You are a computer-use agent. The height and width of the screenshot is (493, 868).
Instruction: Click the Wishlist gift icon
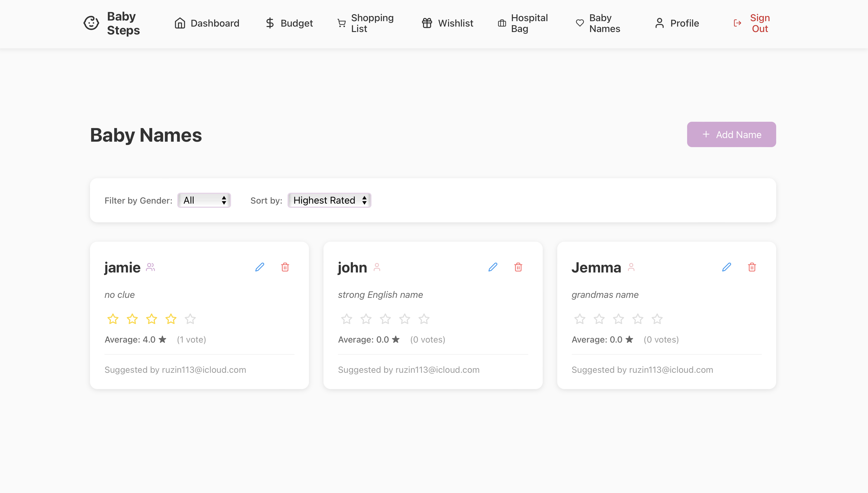[x=427, y=23]
